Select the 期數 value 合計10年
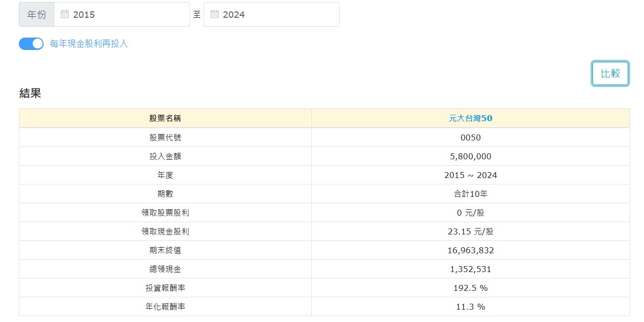The image size is (644, 322). pyautogui.click(x=471, y=194)
